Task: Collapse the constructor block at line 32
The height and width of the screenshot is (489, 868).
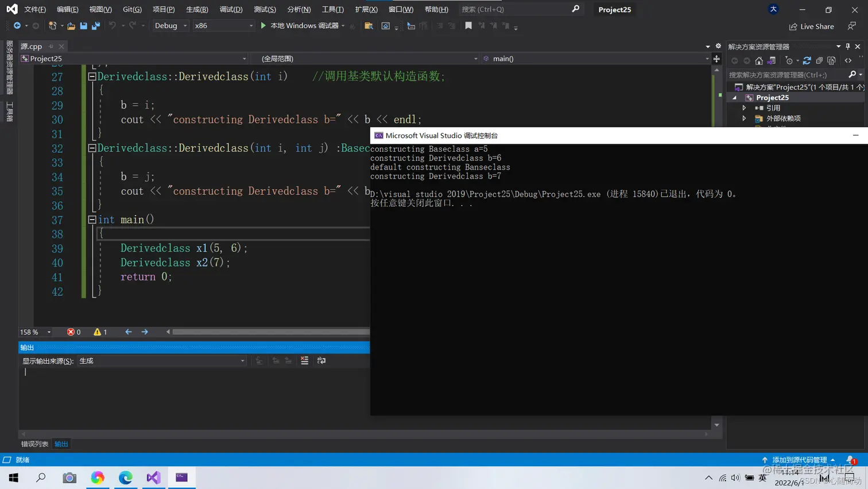Action: [92, 148]
